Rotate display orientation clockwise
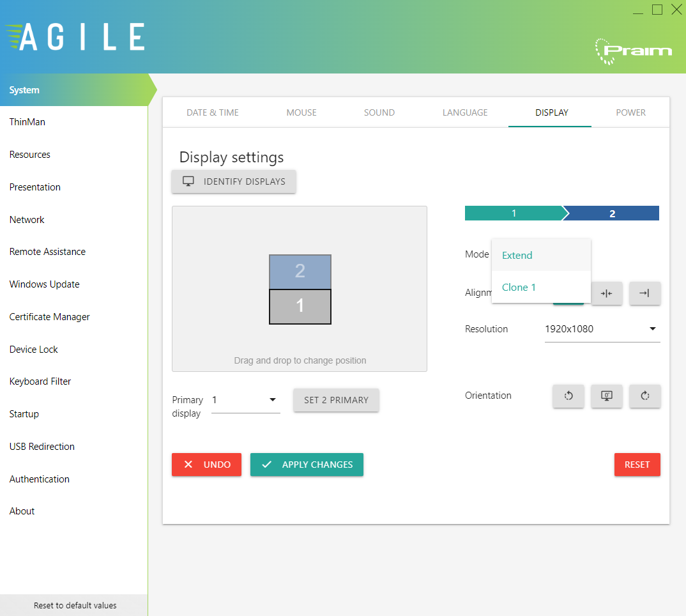Screen dimensions: 686x616 pyautogui.click(x=645, y=396)
